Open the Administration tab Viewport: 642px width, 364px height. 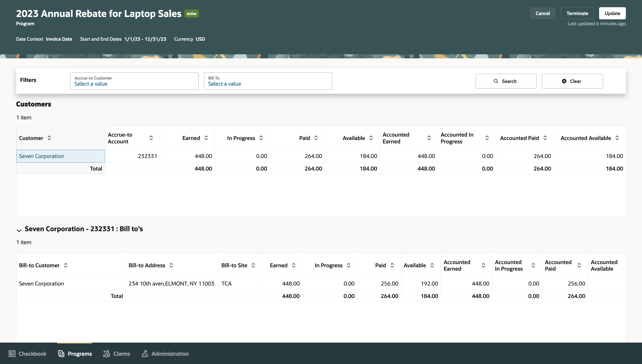point(165,353)
